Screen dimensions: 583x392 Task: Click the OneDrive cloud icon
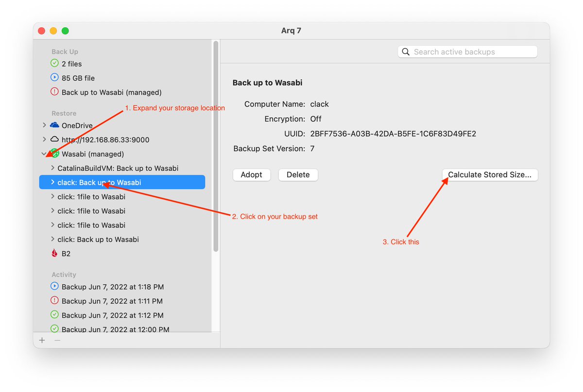(x=54, y=125)
